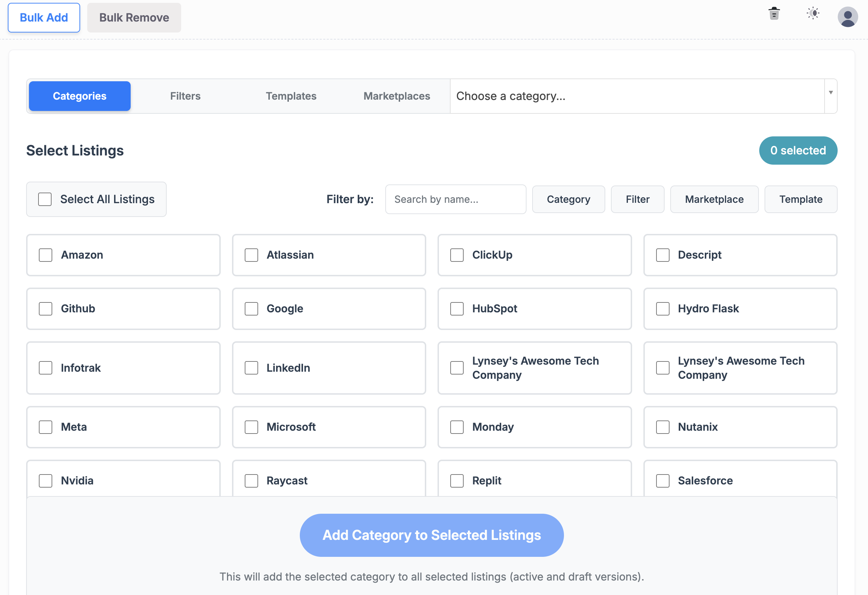Select the Filters tab
Viewport: 868px width, 595px height.
pyautogui.click(x=185, y=96)
